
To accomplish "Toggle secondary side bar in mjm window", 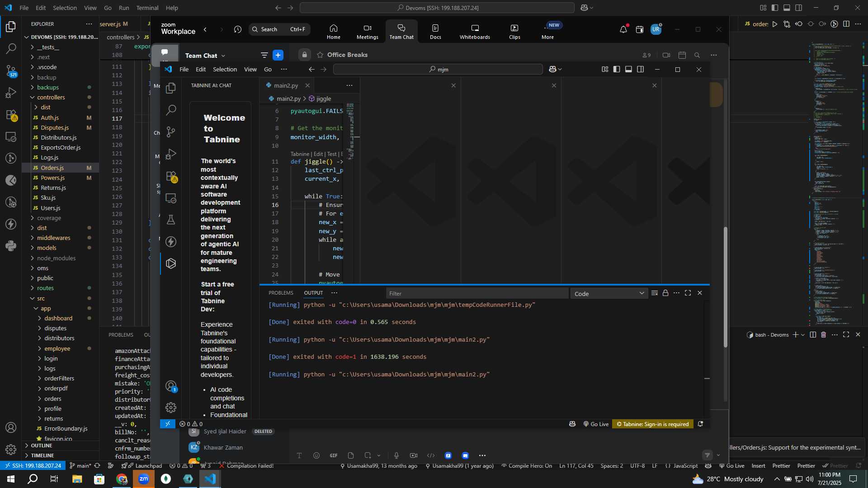I will tap(641, 69).
